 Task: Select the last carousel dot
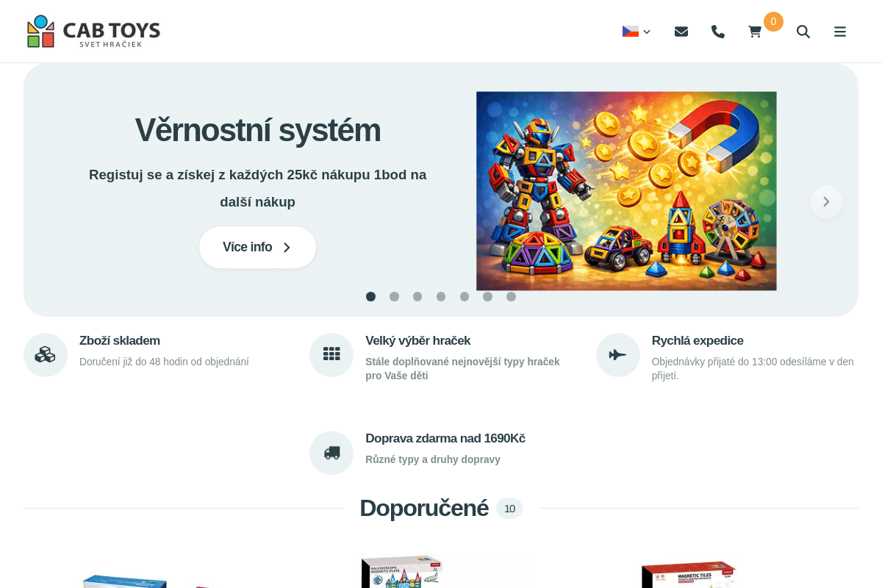(x=511, y=296)
